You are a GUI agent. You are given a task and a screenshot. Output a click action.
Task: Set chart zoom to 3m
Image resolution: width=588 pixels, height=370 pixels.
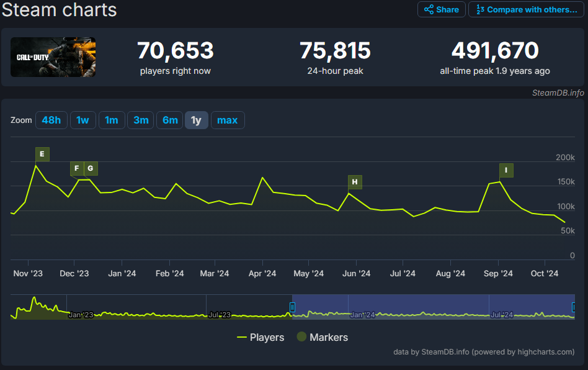(141, 120)
